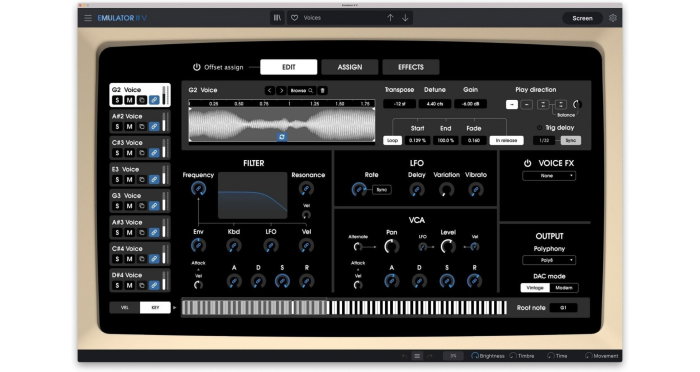Switch to EFFECTS tab

pyautogui.click(x=411, y=67)
